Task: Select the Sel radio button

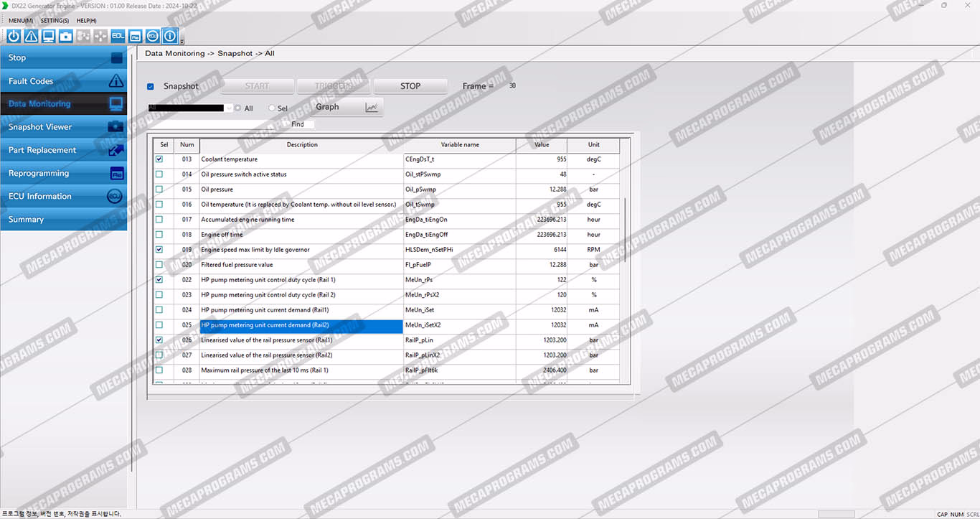Action: (x=272, y=108)
